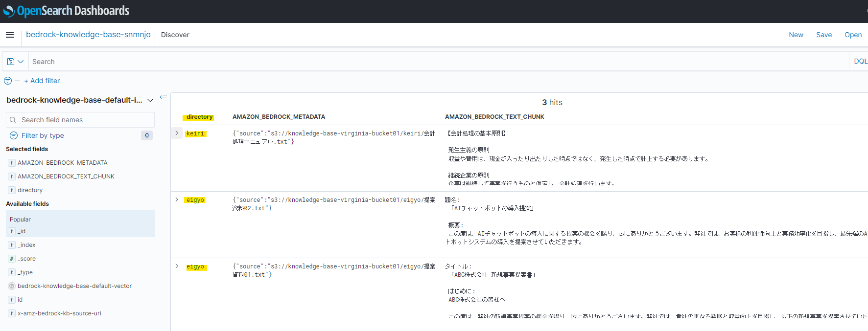Viewport: 868px width, 331px height.
Task: Toggle the Filter by type options
Action: (43, 135)
